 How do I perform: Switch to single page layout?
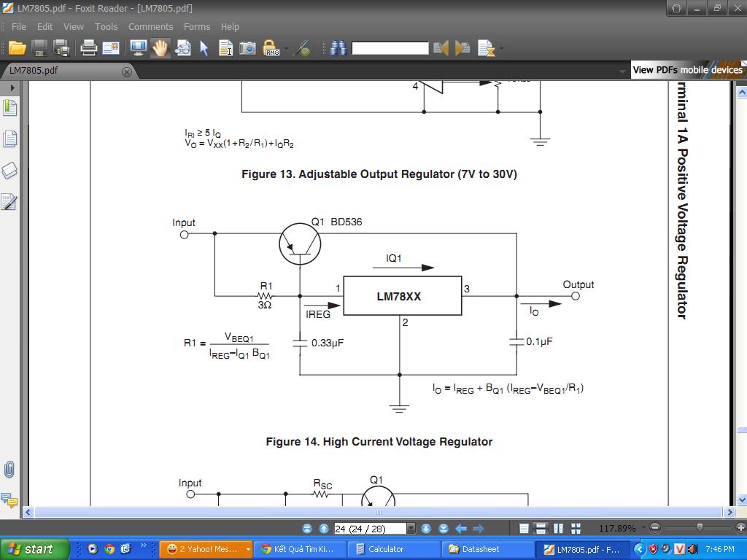pyautogui.click(x=524, y=529)
